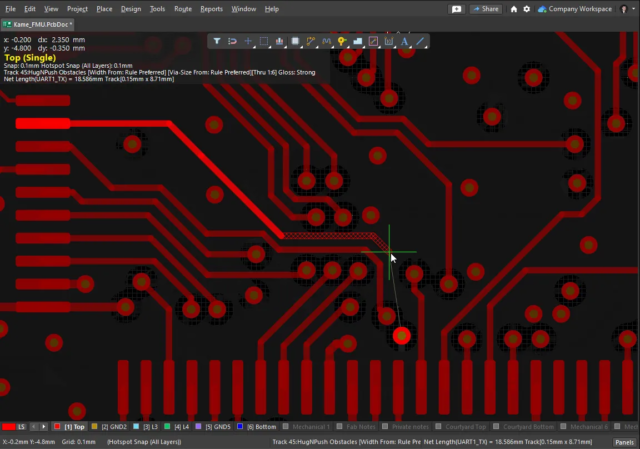Viewport: 640px width, 449px height.
Task: Open the Help menu
Action: [271, 9]
